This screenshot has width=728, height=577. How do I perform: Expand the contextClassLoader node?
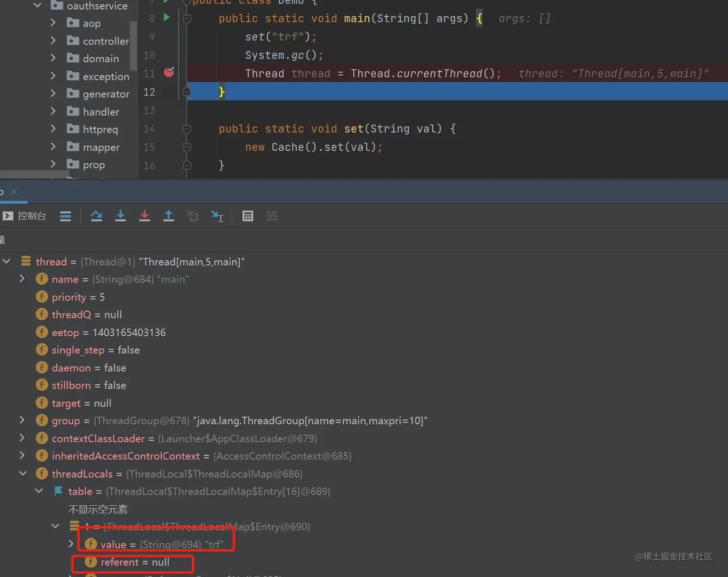tap(22, 438)
